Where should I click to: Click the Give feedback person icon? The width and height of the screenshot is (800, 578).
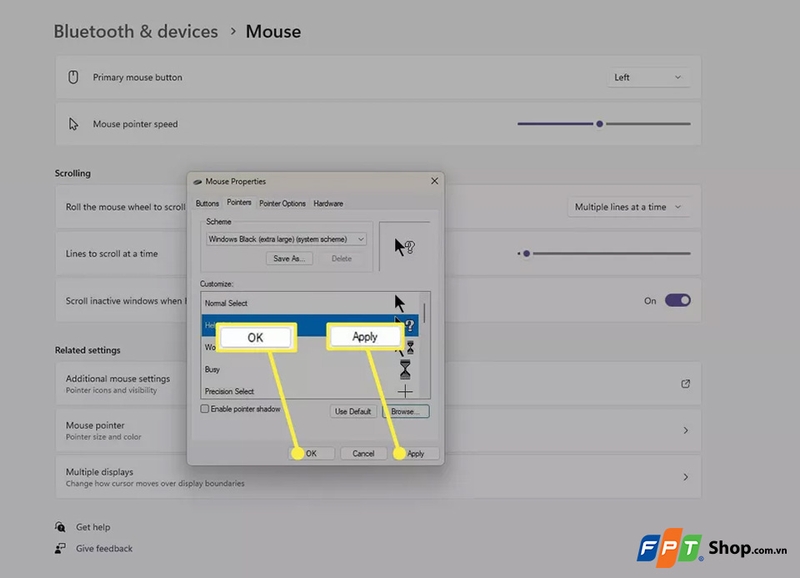pyautogui.click(x=60, y=548)
